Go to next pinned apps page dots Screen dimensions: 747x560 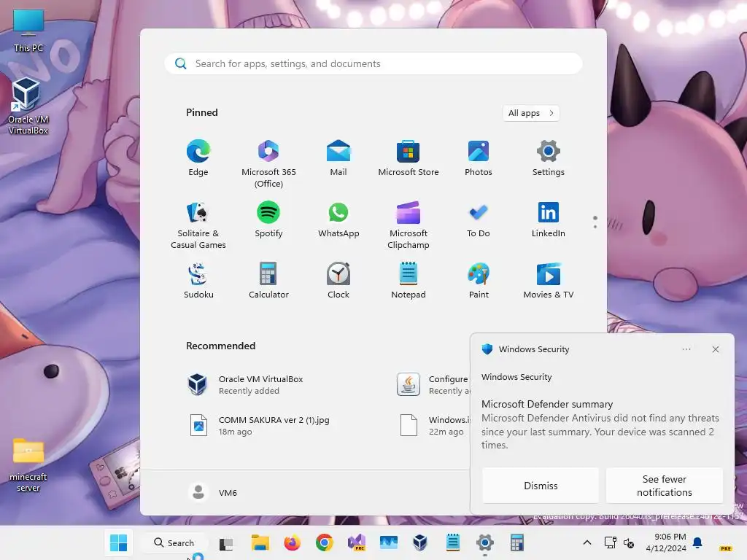click(x=595, y=222)
